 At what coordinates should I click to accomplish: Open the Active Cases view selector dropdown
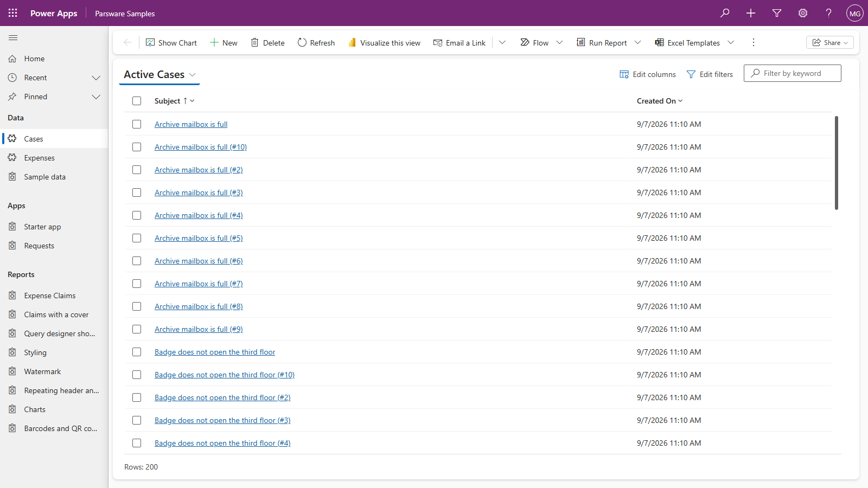pos(159,74)
